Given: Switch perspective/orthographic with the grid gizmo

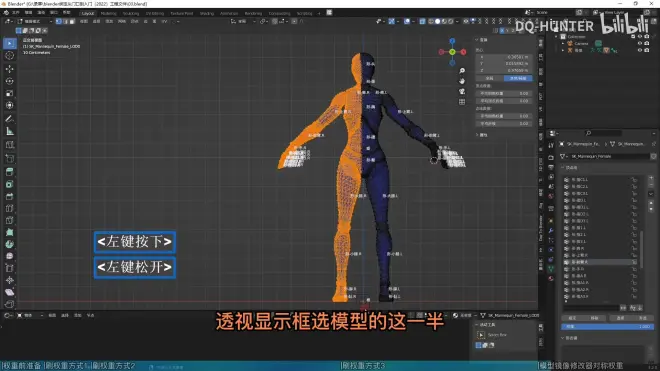Looking at the screenshot, I should pos(462,102).
